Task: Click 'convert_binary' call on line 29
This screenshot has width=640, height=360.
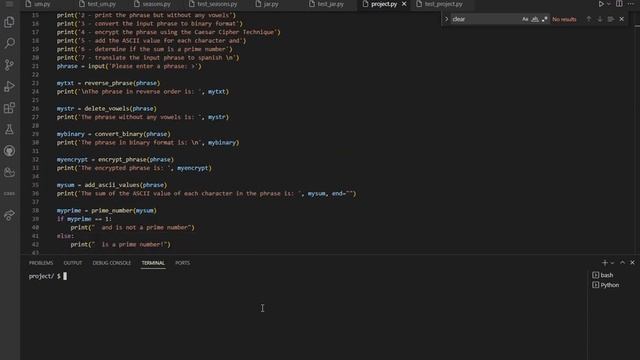Action: click(x=119, y=134)
